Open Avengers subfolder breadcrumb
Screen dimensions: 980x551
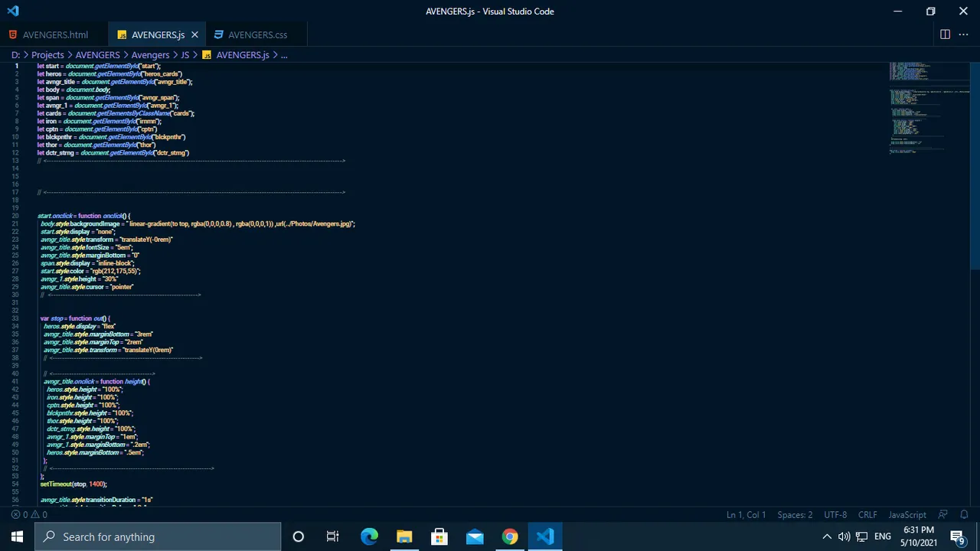150,55
